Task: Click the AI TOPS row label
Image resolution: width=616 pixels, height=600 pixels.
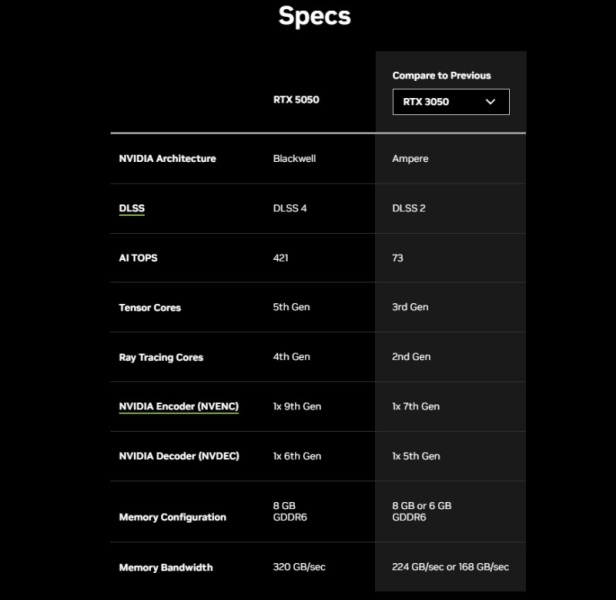Action: 138,258
